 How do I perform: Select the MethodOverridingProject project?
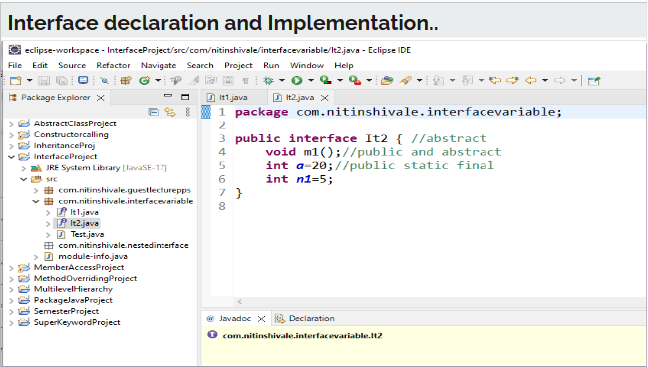click(x=85, y=279)
